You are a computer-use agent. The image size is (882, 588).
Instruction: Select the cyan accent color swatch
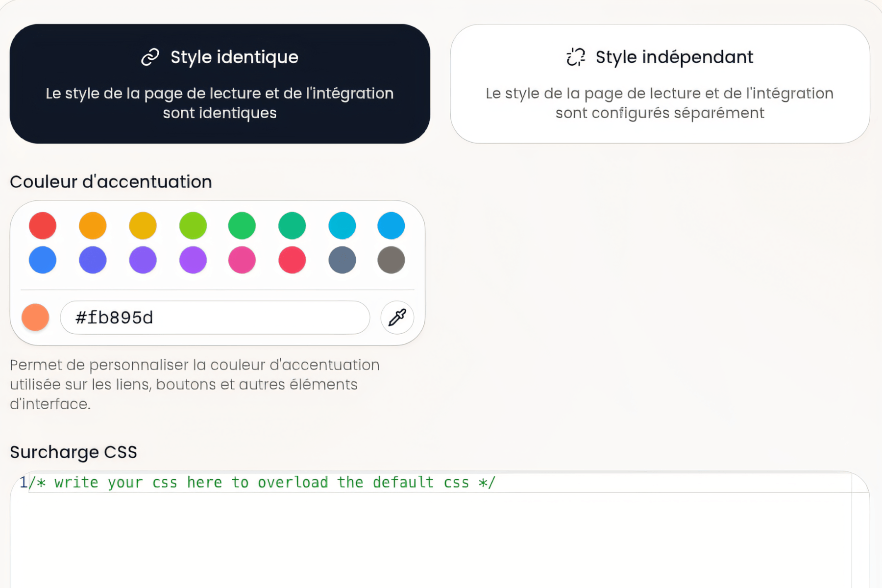coord(342,226)
